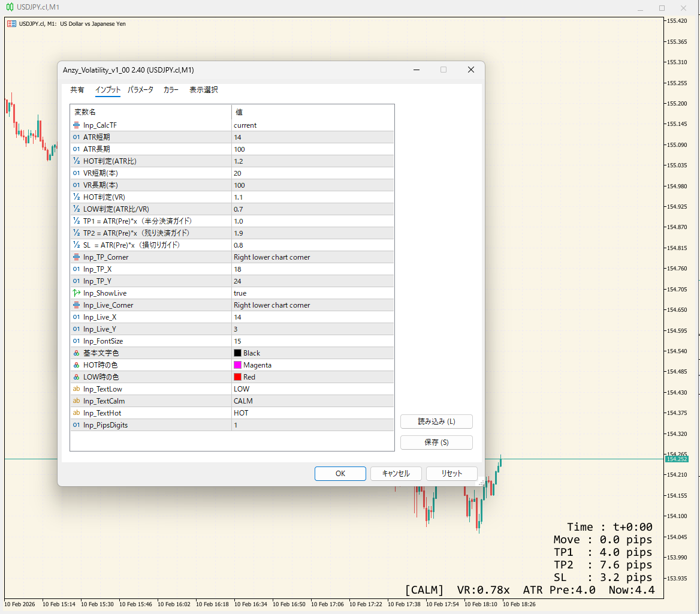This screenshot has width=700, height=614.
Task: Click the chart icon beside USDJPY.cl title
Action: click(x=12, y=24)
